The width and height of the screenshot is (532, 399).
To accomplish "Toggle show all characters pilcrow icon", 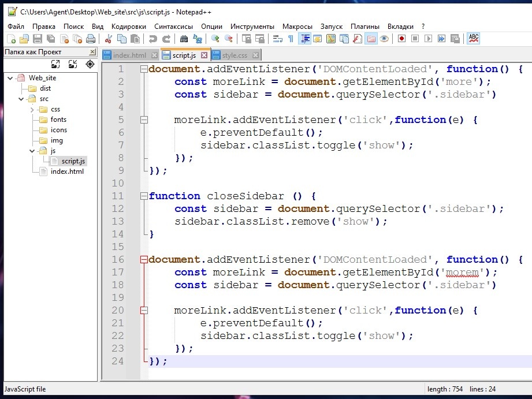I will pos(291,39).
